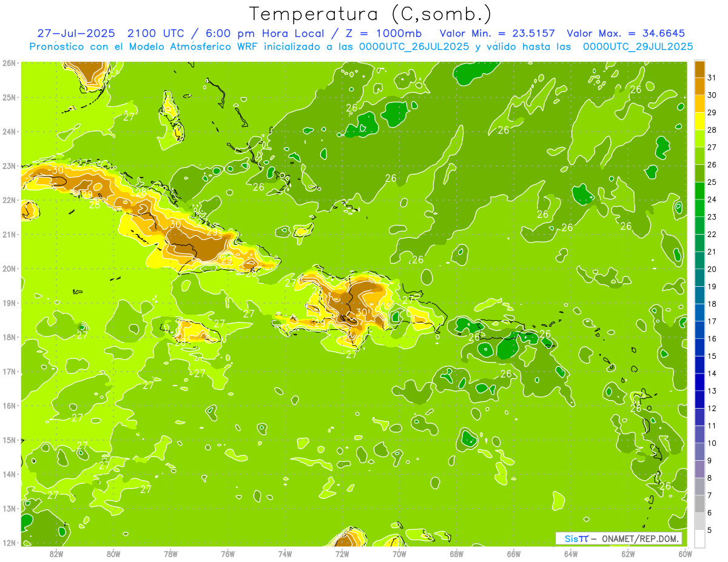Viewport: 728px width, 562px height.
Task: Click "Modelo Atmósferico WRF" in the subtitle
Action: click(192, 47)
